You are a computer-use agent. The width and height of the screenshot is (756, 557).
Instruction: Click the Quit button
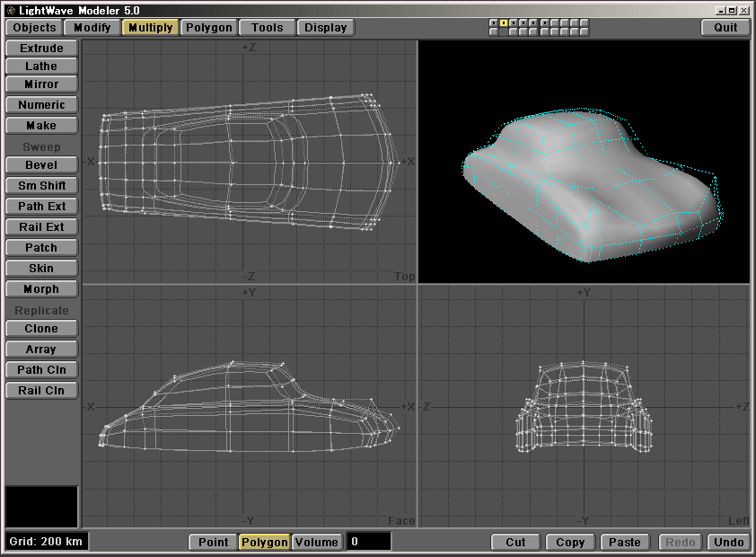coord(725,27)
